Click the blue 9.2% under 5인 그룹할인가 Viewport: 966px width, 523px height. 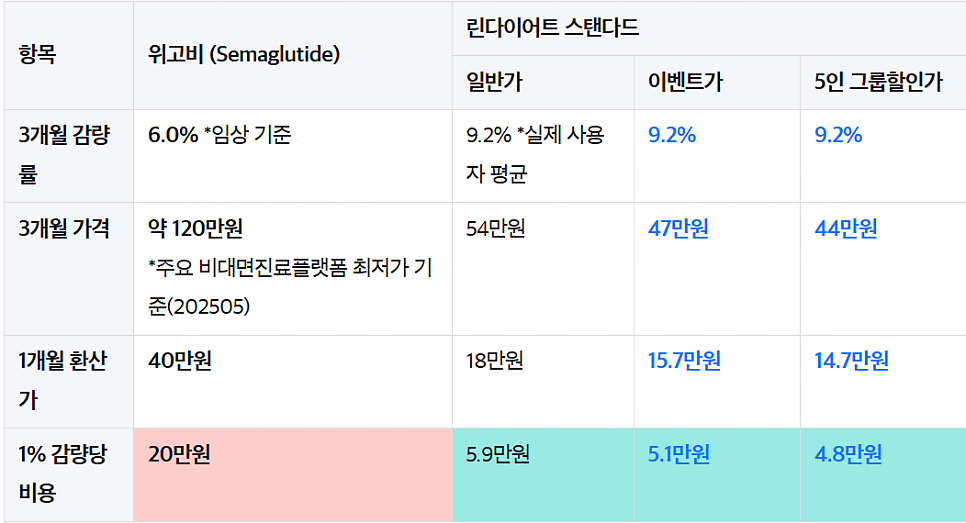click(838, 135)
